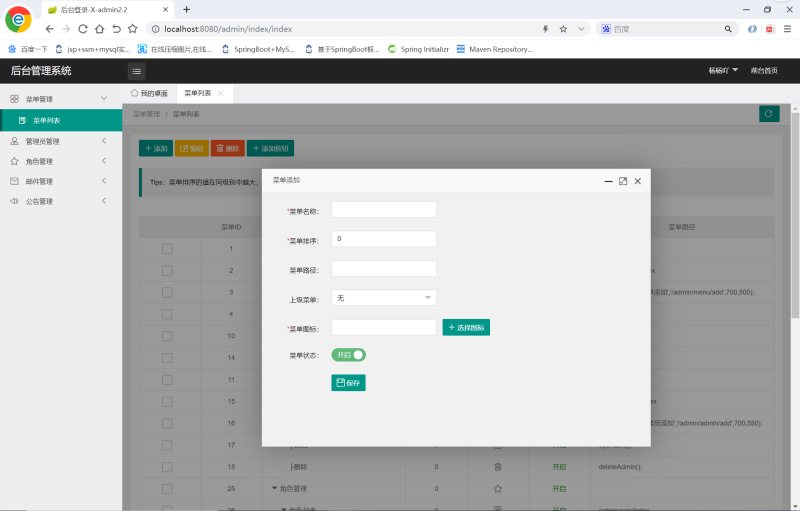Click the browser reload icon

pyautogui.click(x=83, y=29)
